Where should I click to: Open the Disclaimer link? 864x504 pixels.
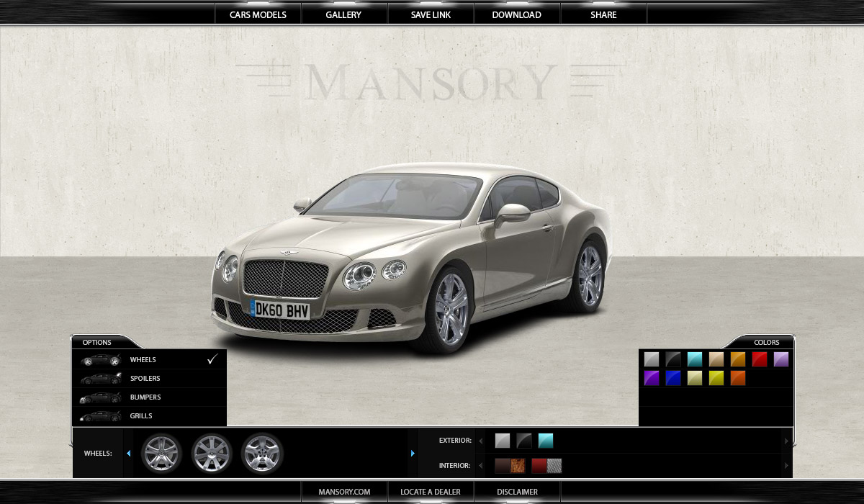(x=517, y=492)
